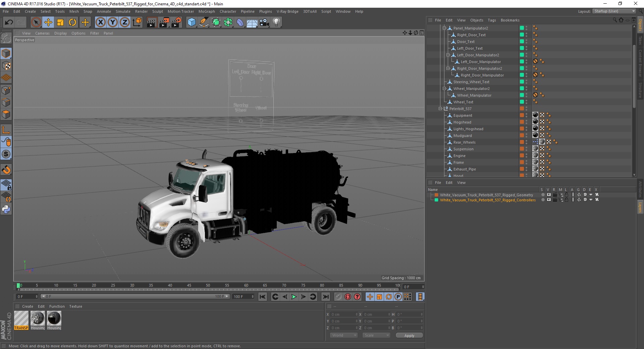The height and width of the screenshot is (349, 644).
Task: Add a Light object
Action: coord(276,22)
